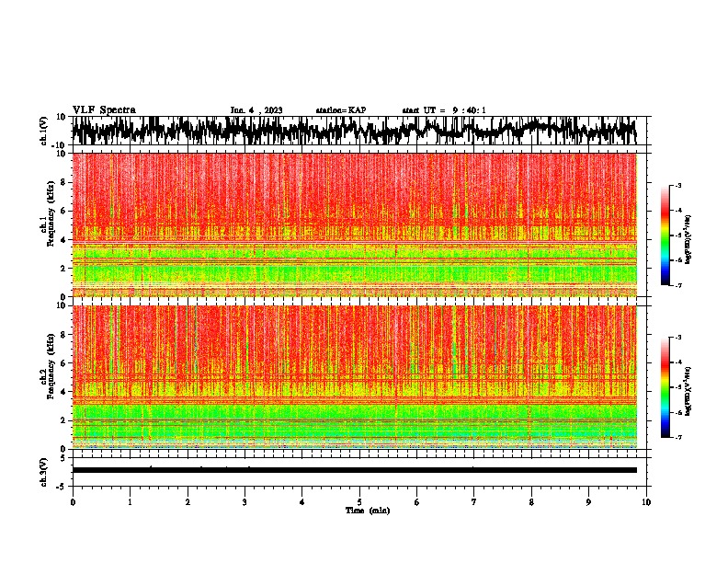Click the "-3" top value of ch.1 color bar
The width and height of the screenshot is (728, 563).
677,185
